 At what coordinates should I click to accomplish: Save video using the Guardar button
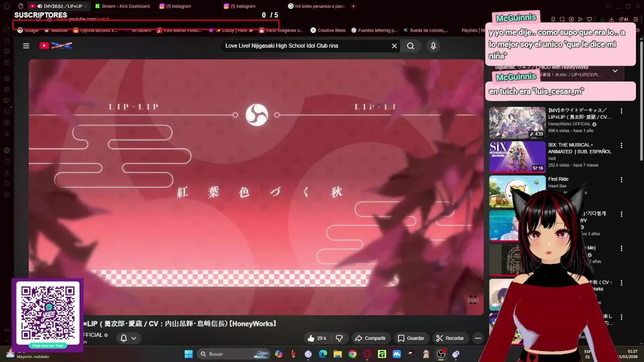click(411, 338)
